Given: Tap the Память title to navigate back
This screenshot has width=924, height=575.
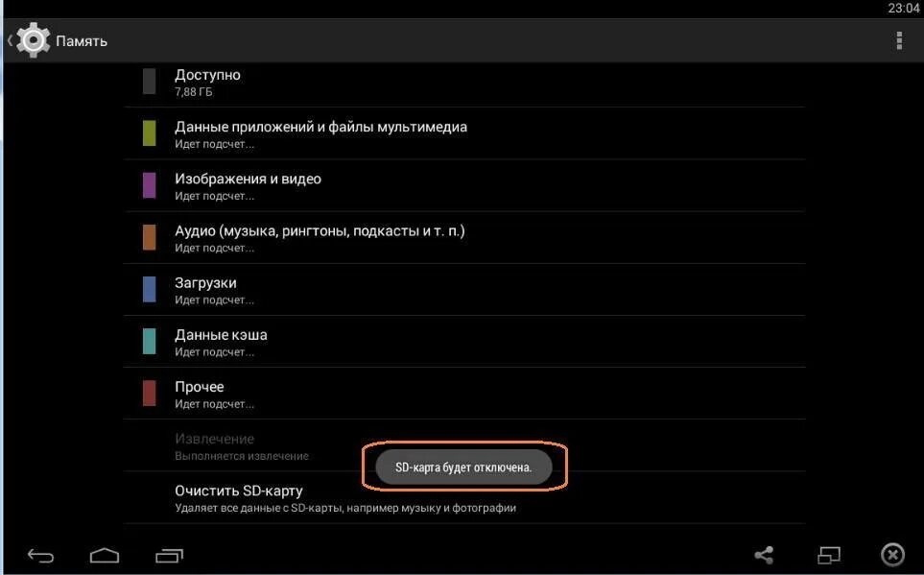Looking at the screenshot, I should (x=82, y=40).
